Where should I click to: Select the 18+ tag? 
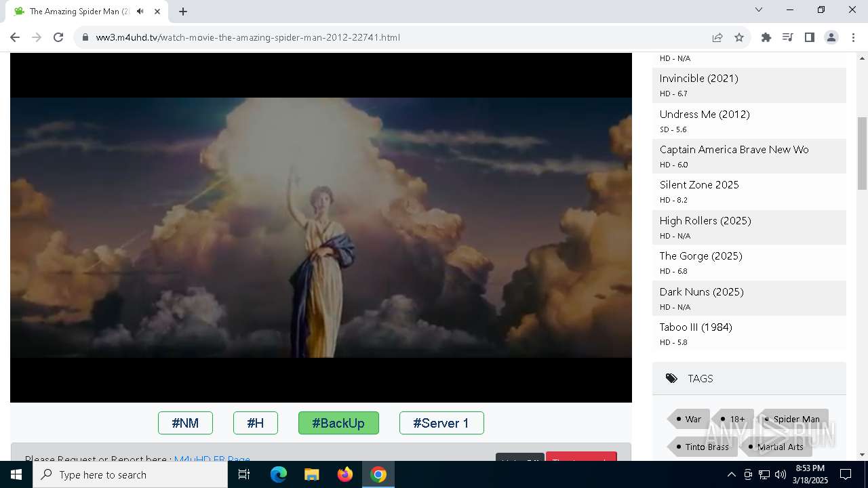733,419
